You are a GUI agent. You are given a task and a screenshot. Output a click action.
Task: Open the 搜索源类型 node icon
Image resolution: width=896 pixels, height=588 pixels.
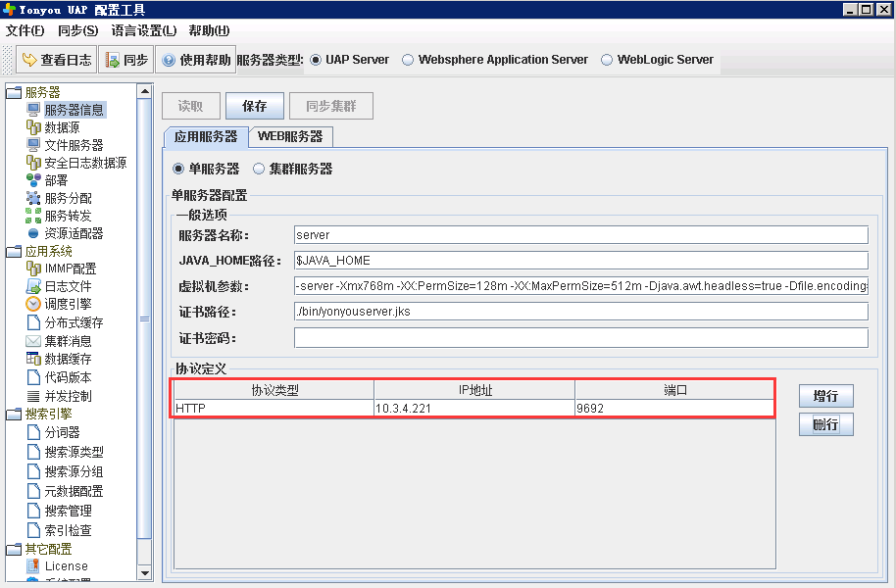33,452
